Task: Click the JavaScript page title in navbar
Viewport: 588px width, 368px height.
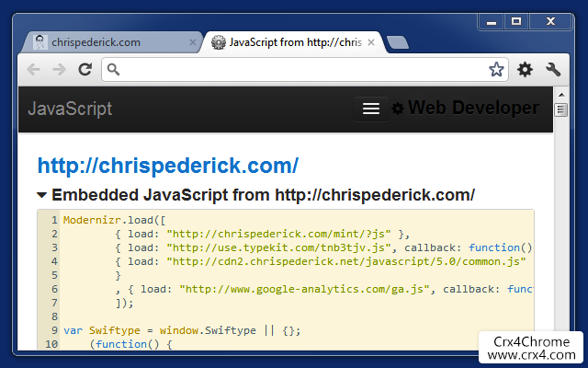Action: pos(70,109)
